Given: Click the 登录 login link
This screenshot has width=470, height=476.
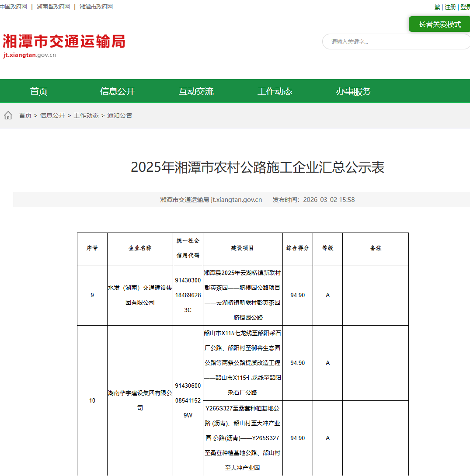Looking at the screenshot, I should [x=464, y=7].
